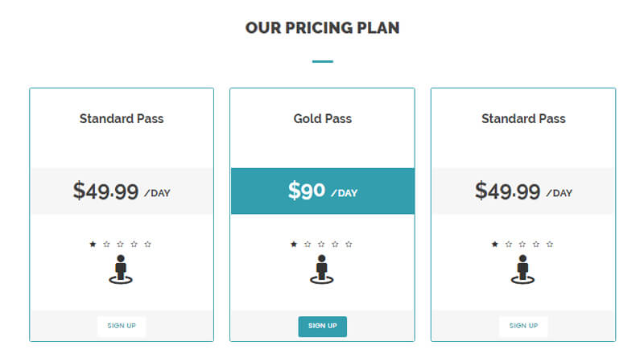Image resolution: width=644 pixels, height=362 pixels.
Task: Click the $90 /DAY teal price banner
Action: tap(323, 191)
